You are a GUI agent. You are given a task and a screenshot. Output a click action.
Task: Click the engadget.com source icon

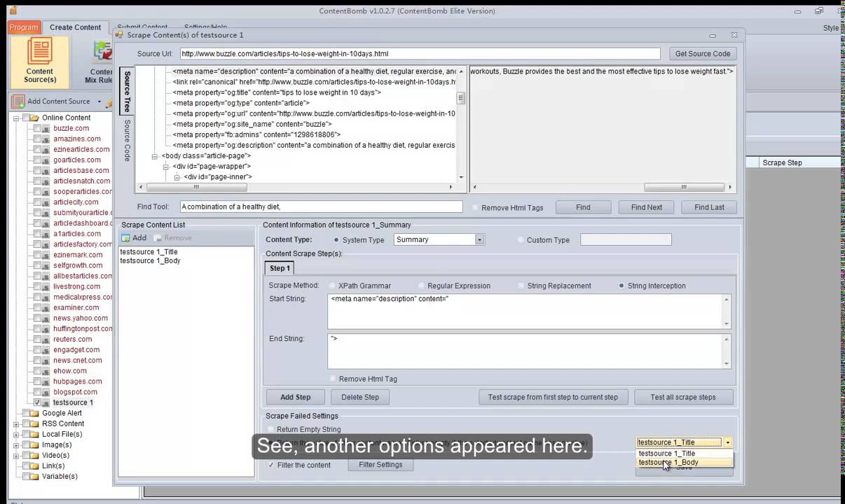pyautogui.click(x=46, y=350)
